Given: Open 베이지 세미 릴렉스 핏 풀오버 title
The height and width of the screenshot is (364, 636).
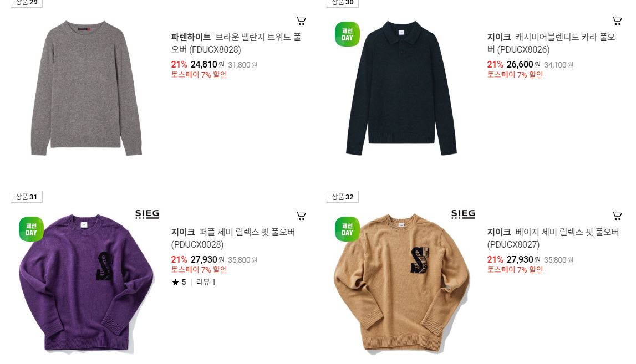Looking at the screenshot, I should (553, 238).
